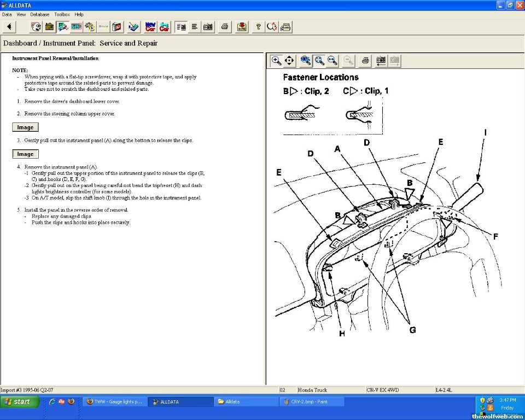Click the back arrow in main toolbar

coord(10,26)
